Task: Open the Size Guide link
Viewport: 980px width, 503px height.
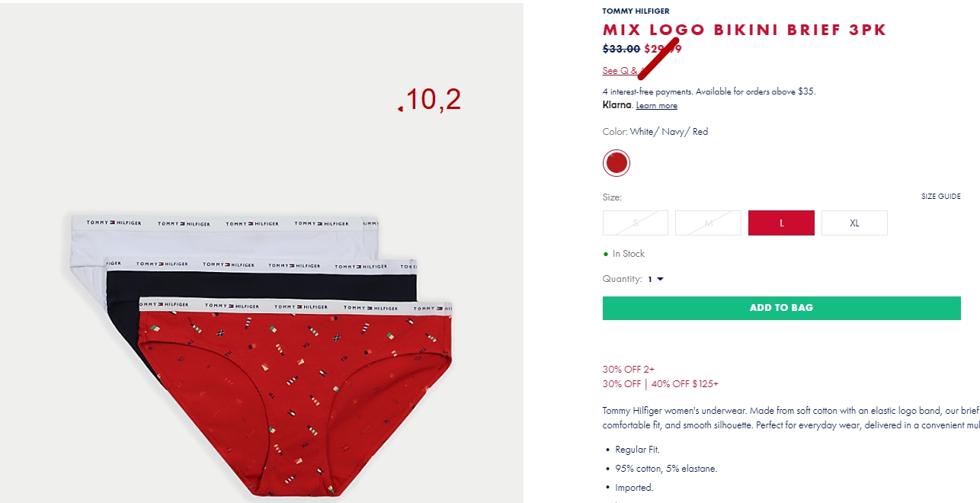Action: 940,197
